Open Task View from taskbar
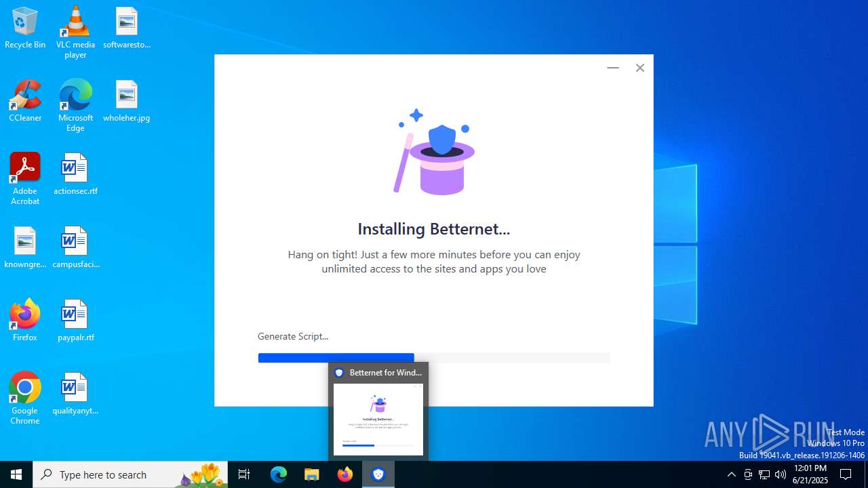The width and height of the screenshot is (868, 488). (244, 474)
